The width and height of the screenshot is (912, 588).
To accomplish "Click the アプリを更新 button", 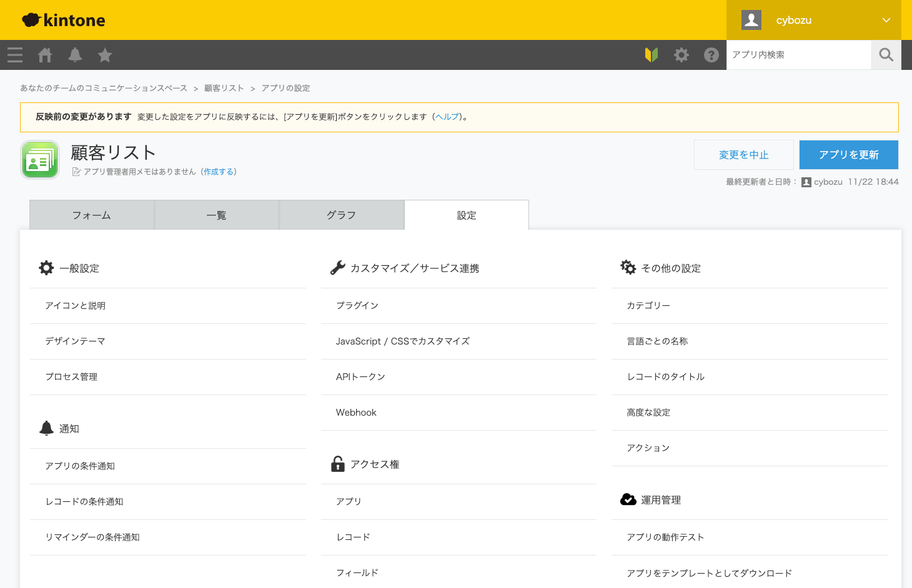I will pos(849,155).
